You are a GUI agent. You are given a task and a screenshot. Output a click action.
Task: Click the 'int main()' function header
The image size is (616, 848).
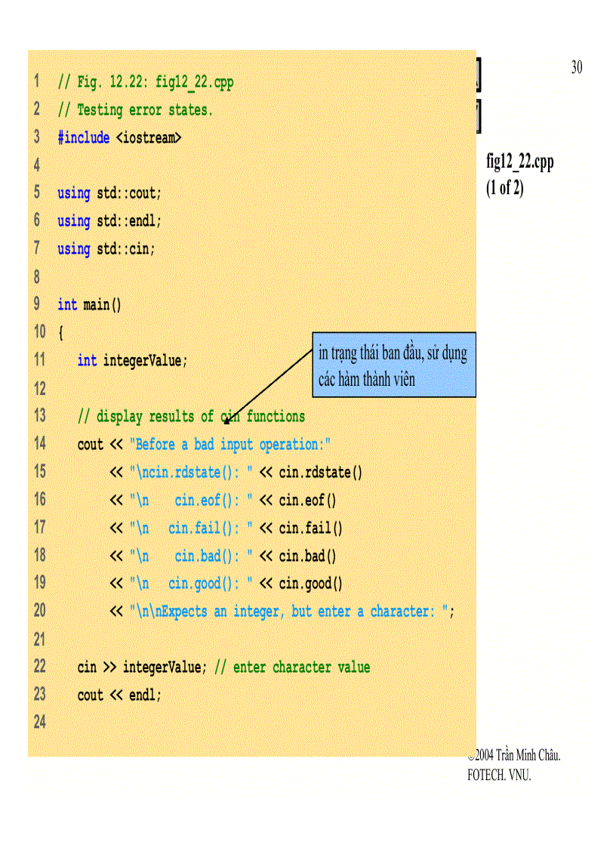click(x=90, y=304)
